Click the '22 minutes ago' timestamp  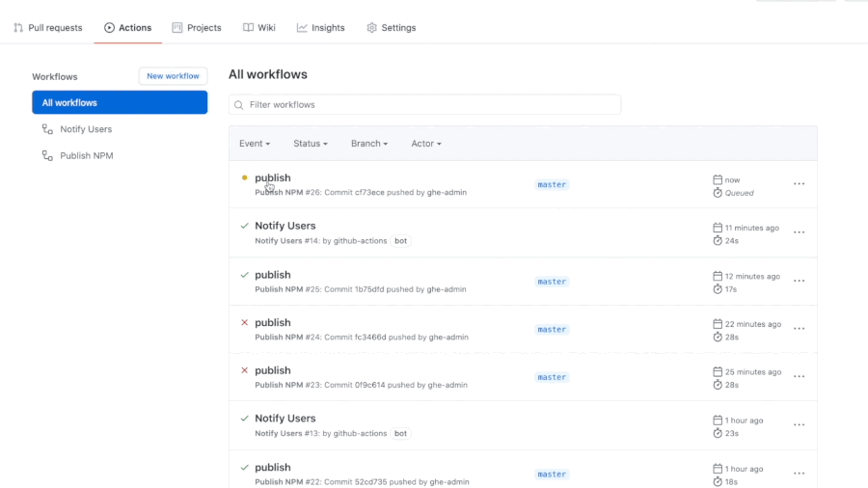[x=753, y=324]
